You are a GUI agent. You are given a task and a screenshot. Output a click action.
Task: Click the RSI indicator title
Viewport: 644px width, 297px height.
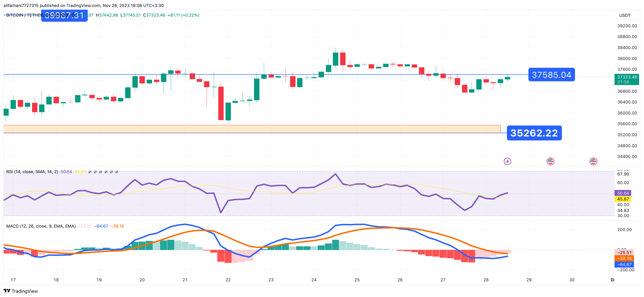click(32, 172)
